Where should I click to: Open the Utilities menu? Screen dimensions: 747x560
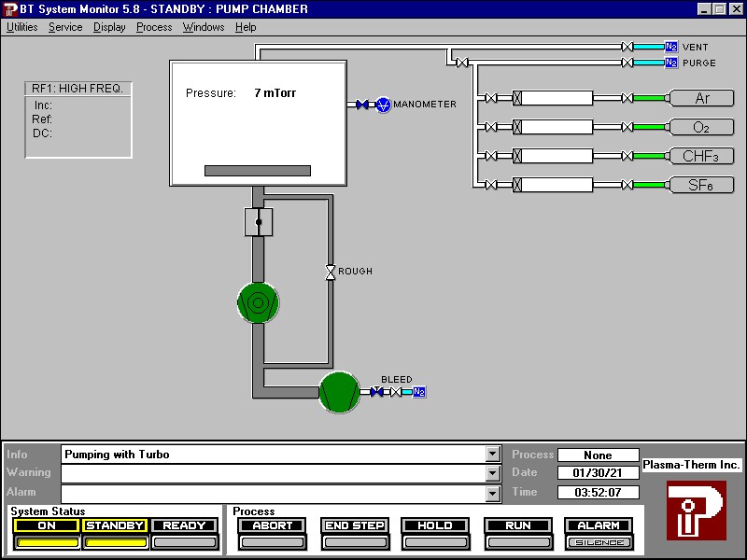tap(21, 27)
